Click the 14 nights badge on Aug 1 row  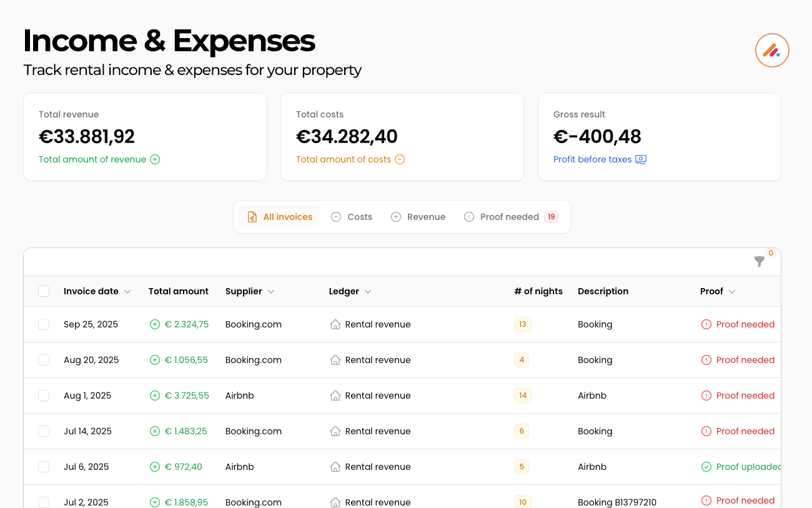click(x=523, y=396)
